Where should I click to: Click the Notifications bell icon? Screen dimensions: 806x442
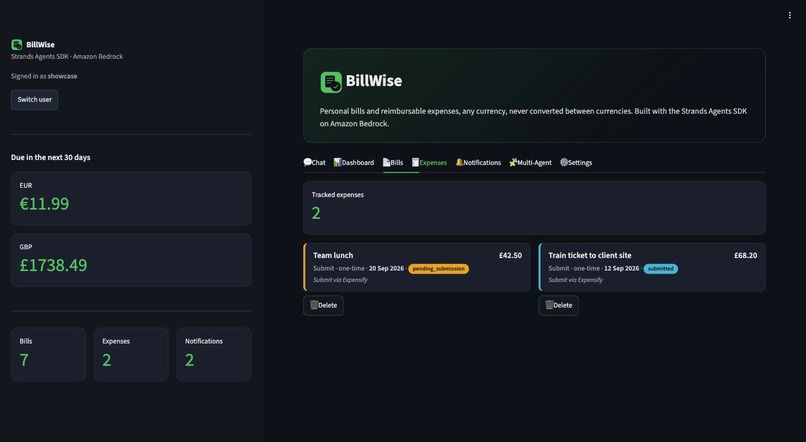(459, 162)
